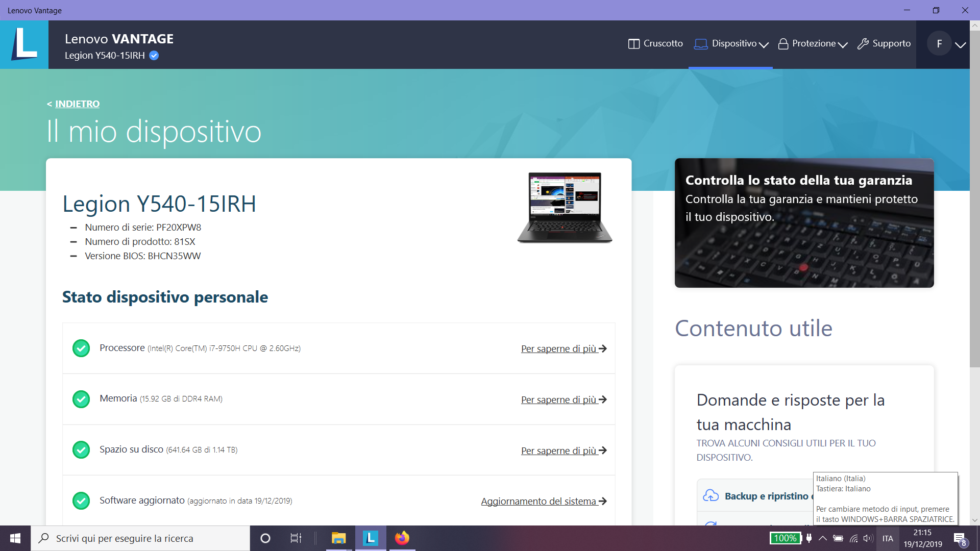Click the Lenovo Vantage L logo
Viewport: 980px width, 551px height.
24,44
